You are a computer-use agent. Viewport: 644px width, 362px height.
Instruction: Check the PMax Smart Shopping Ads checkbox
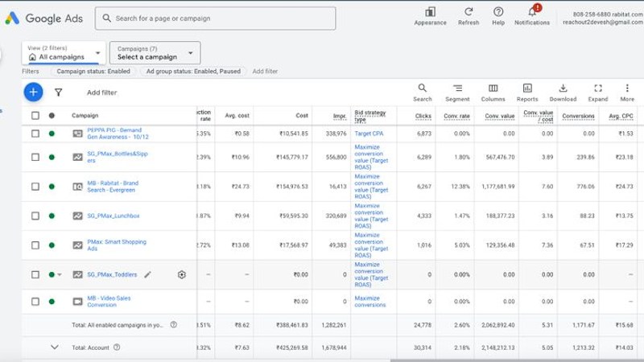pos(35,245)
